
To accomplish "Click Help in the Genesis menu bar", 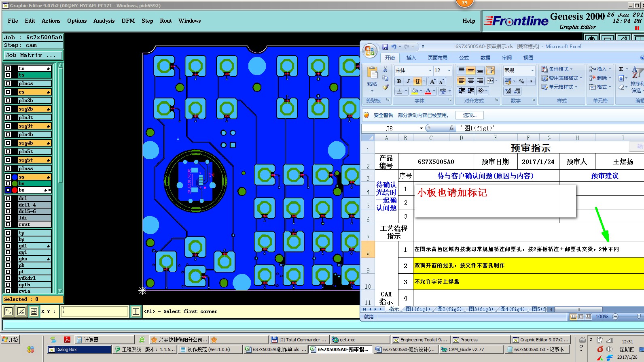I will (x=469, y=21).
